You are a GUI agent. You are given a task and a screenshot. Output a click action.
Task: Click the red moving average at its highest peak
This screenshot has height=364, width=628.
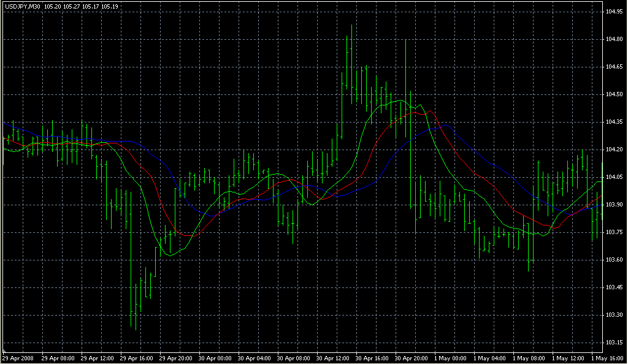tap(412, 112)
